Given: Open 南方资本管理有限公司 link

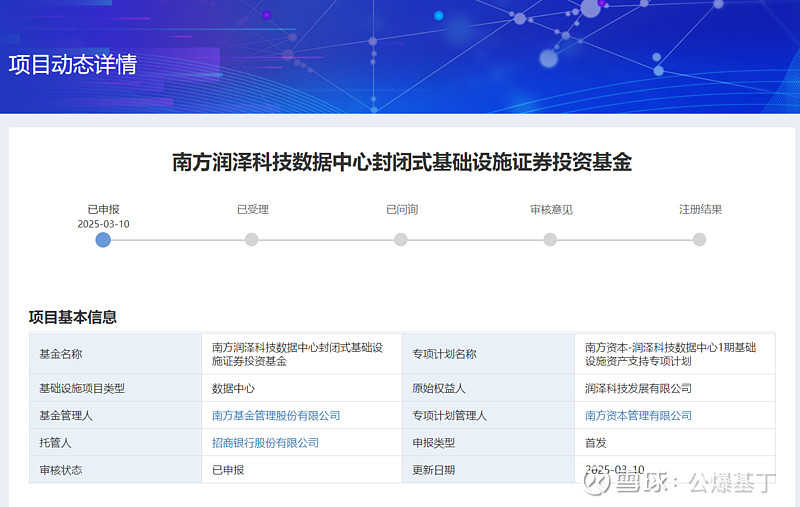Looking at the screenshot, I should (638, 416).
